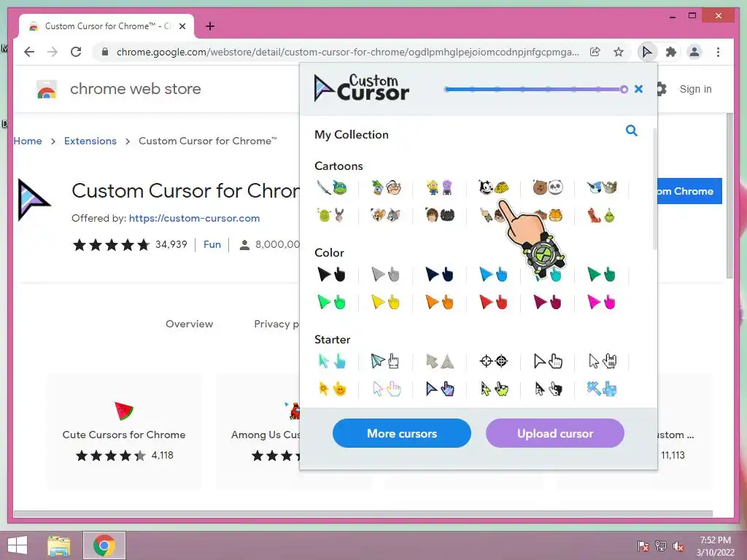Open the Chrome three-dot menu

(718, 52)
